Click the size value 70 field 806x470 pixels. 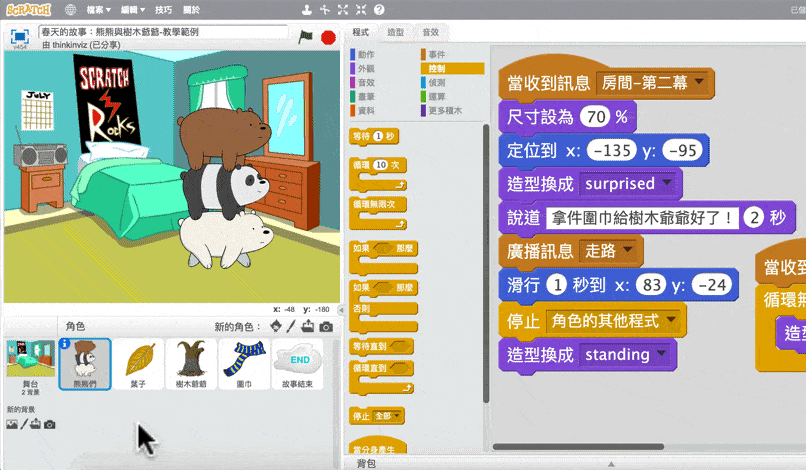pos(595,117)
